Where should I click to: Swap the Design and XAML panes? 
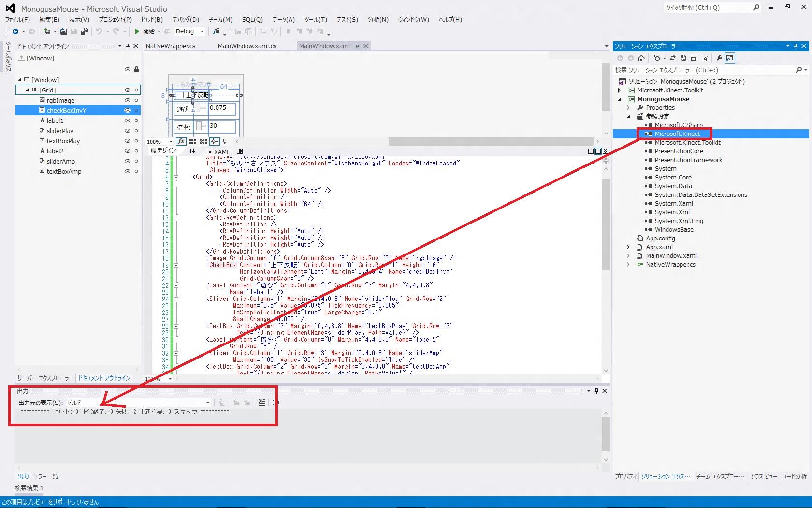[x=192, y=151]
